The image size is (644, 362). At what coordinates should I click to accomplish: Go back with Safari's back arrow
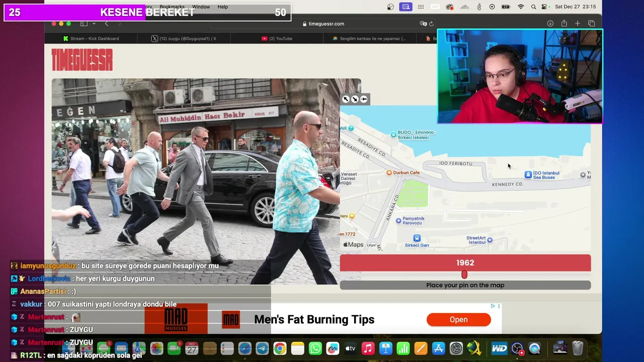[106, 24]
